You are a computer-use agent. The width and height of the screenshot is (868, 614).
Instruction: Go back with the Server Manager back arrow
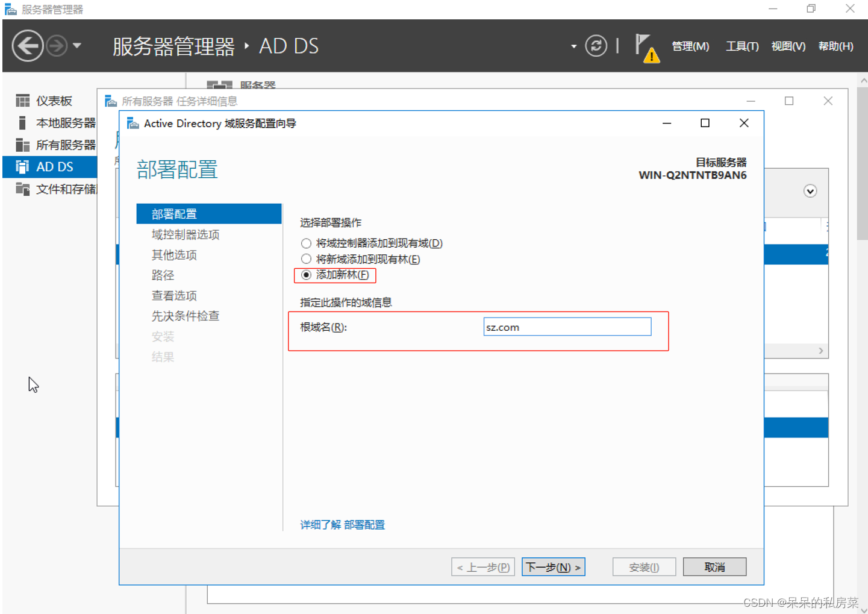[x=28, y=46]
